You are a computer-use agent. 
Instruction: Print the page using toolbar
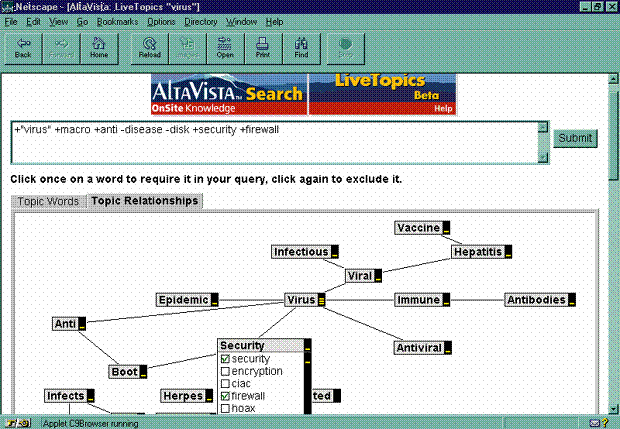click(x=262, y=48)
